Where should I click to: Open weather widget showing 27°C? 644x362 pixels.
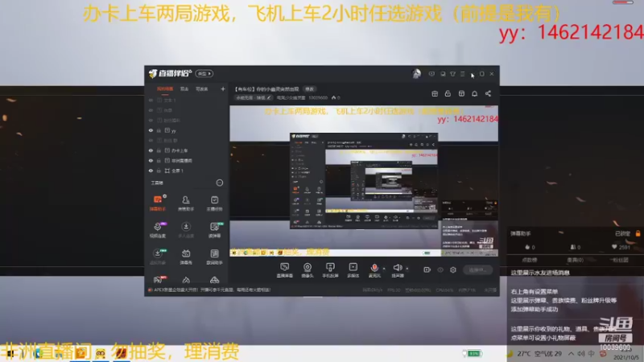[x=535, y=353]
